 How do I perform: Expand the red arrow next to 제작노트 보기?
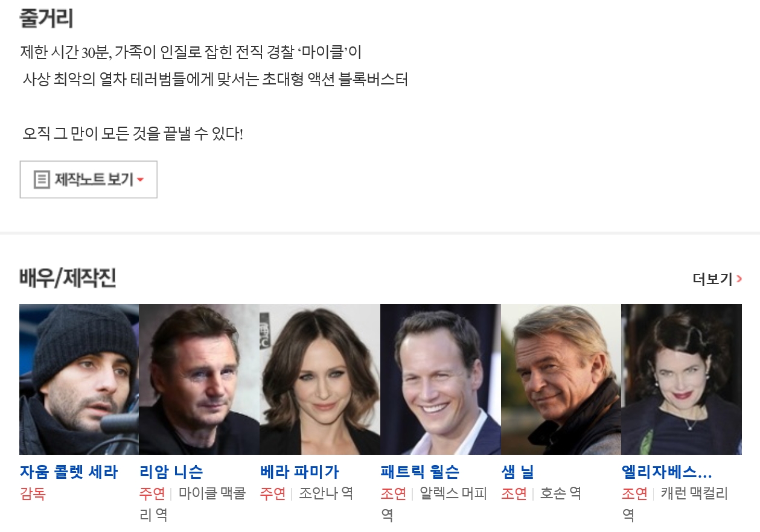(x=140, y=180)
